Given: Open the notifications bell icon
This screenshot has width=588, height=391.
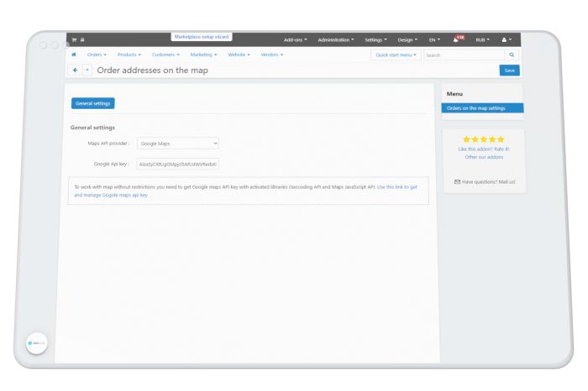Looking at the screenshot, I should tap(455, 39).
